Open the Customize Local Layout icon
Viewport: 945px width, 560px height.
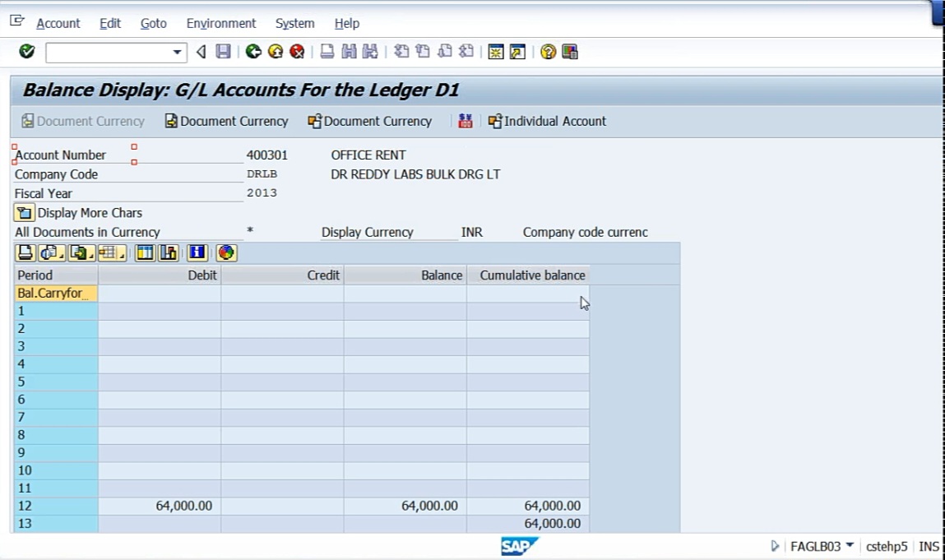[569, 52]
